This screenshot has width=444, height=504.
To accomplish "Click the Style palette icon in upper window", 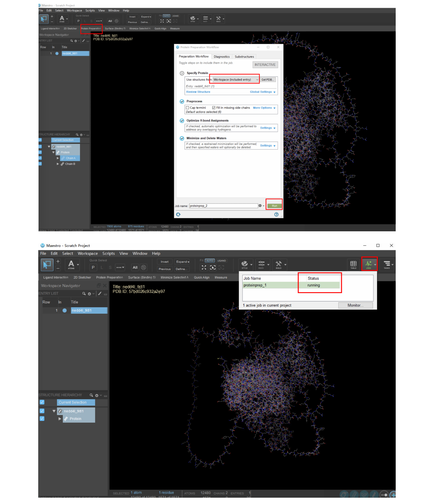I will [x=193, y=19].
